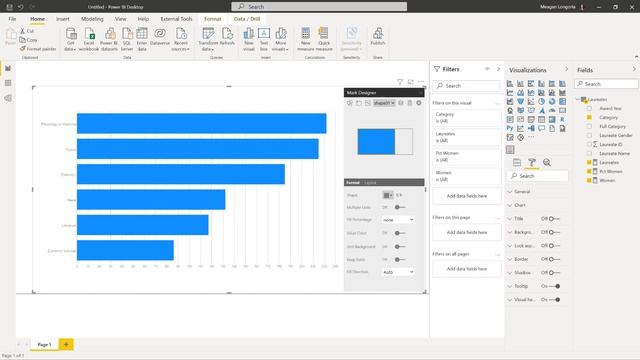Open the External Tools tab
Viewport: 640px width, 360px height.
(176, 19)
